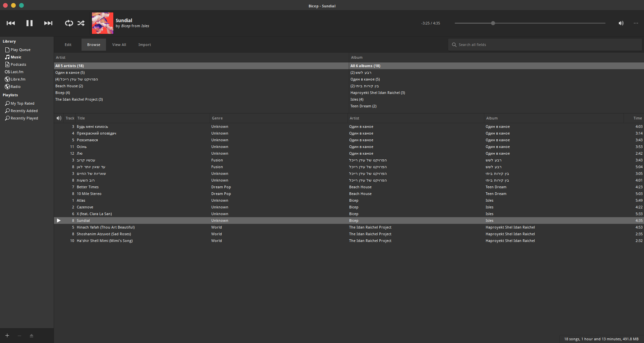Select the Browse tab
This screenshot has height=343, width=644.
[94, 45]
